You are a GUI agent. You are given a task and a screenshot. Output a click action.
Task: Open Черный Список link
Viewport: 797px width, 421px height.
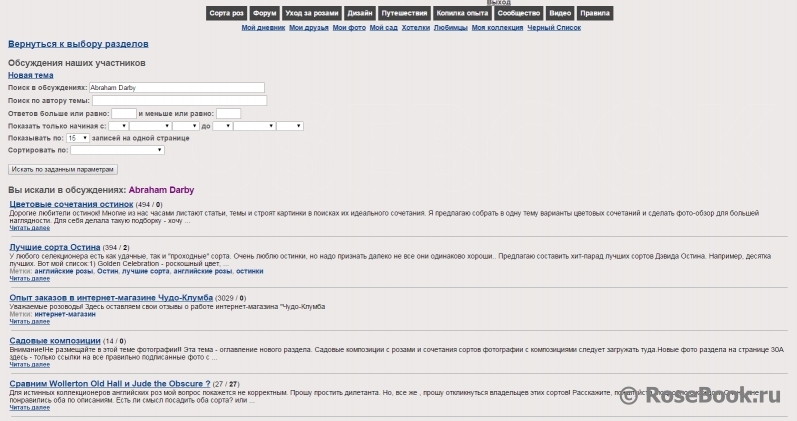[x=554, y=28]
